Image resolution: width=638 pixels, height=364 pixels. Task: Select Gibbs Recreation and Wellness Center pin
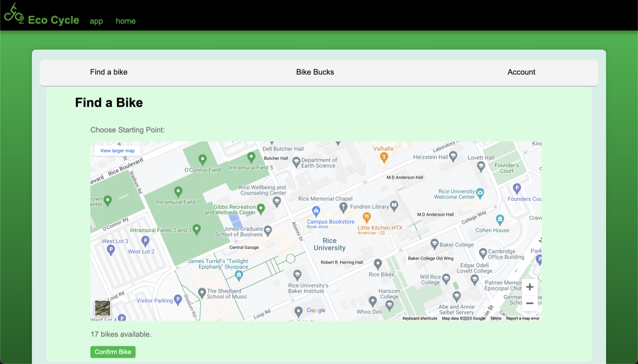pos(261,209)
